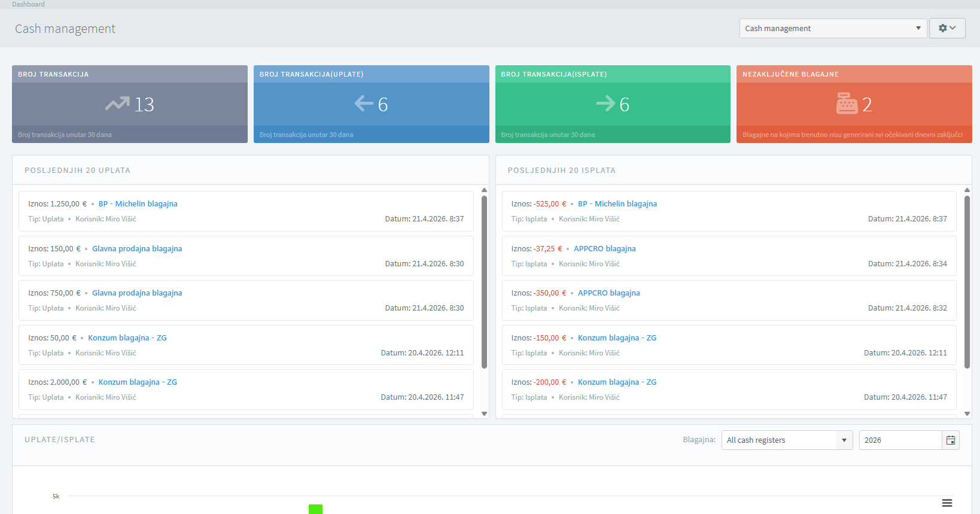Click the green bar in the Uplate/Isplate chart
This screenshot has height=514, width=980.
click(315, 509)
